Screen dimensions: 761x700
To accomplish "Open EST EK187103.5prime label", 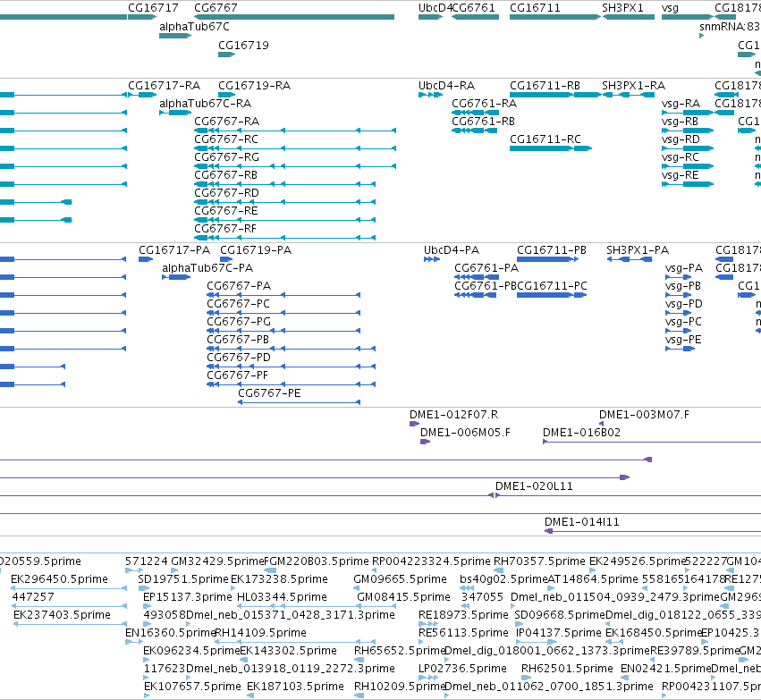I will [295, 687].
